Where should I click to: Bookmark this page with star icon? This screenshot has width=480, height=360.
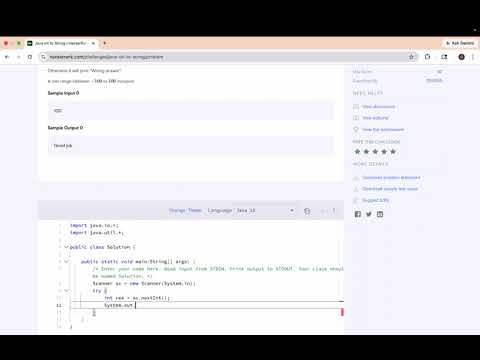(411, 57)
